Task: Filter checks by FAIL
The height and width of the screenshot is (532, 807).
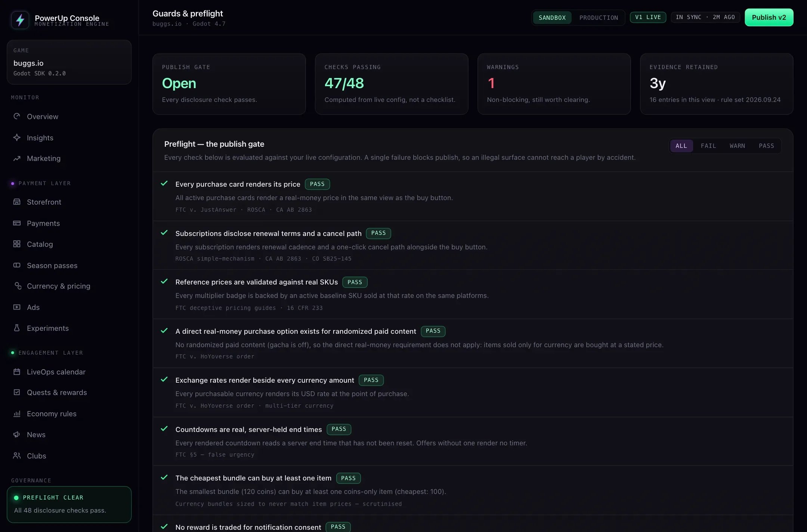Action: point(708,146)
